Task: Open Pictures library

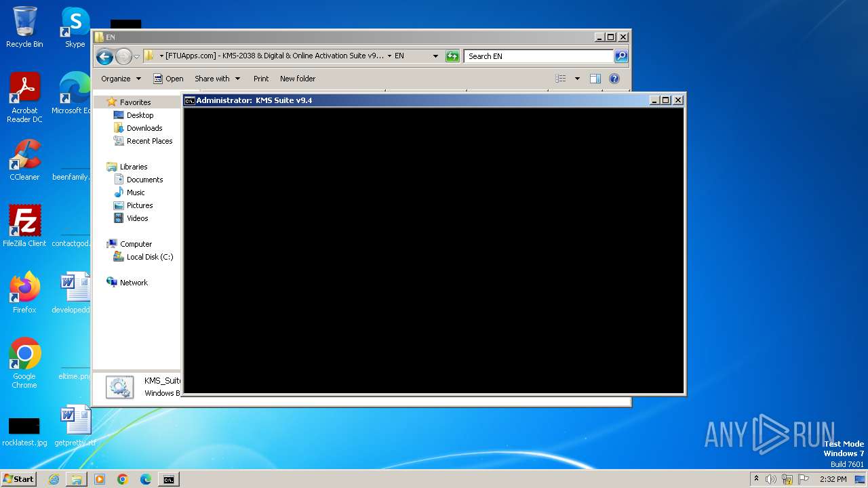Action: [x=140, y=205]
